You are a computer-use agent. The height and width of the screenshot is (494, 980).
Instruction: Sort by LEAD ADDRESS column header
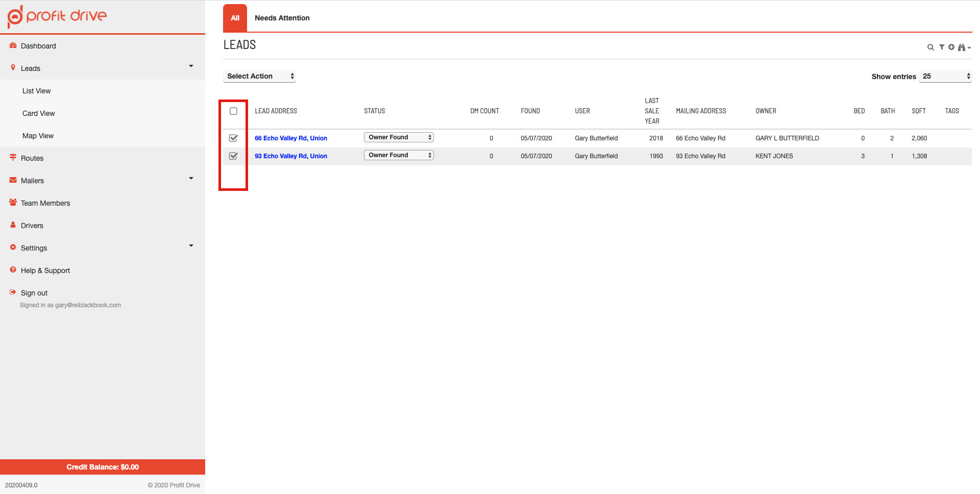tap(276, 111)
